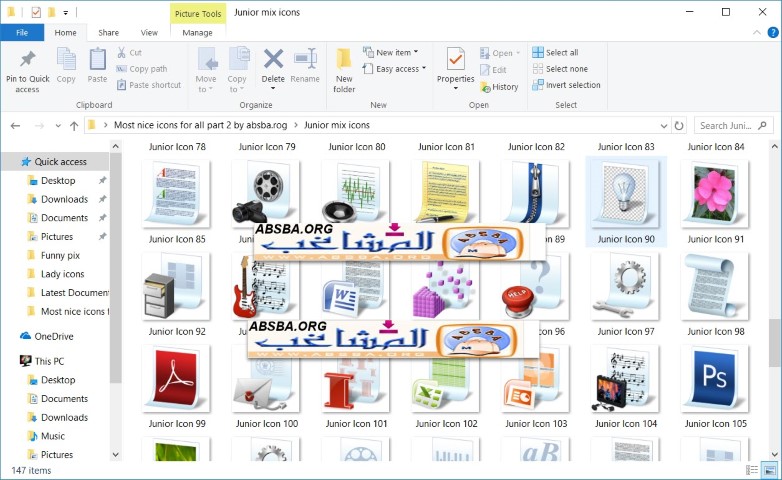
Task: Click the Delete X icon
Action: pos(273,59)
